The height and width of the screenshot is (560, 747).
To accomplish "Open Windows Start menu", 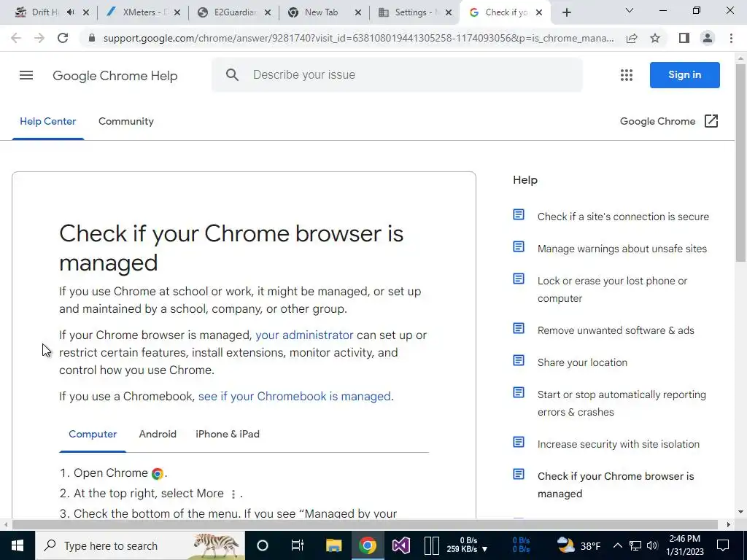I will pos(18,545).
